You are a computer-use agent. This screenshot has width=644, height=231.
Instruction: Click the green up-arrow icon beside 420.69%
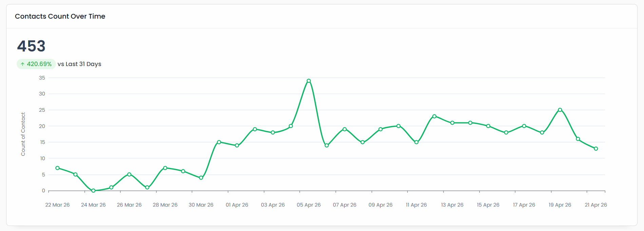pyautogui.click(x=22, y=64)
